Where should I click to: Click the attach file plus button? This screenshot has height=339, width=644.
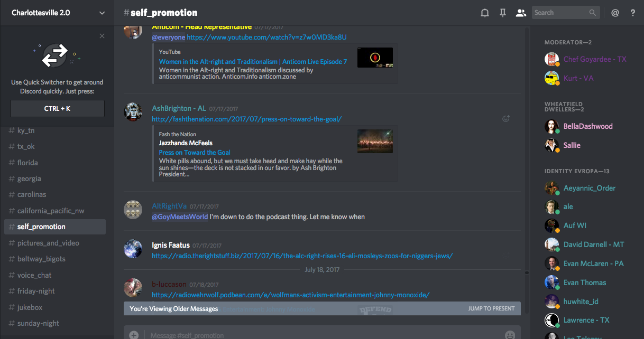[134, 335]
